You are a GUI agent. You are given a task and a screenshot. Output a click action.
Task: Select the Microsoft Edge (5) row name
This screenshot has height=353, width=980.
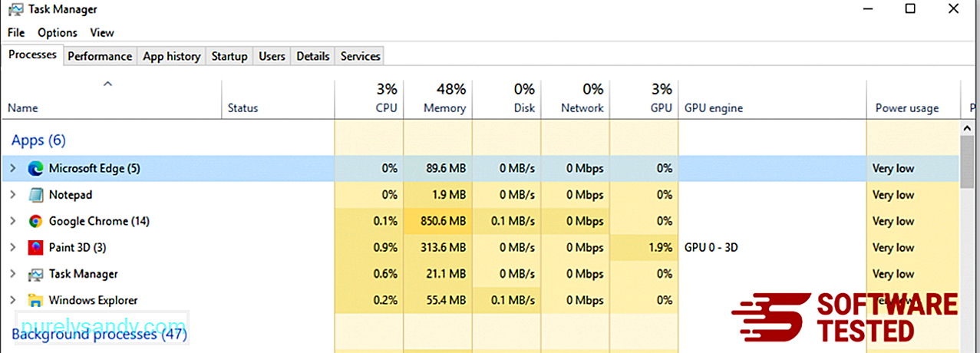[x=94, y=168]
